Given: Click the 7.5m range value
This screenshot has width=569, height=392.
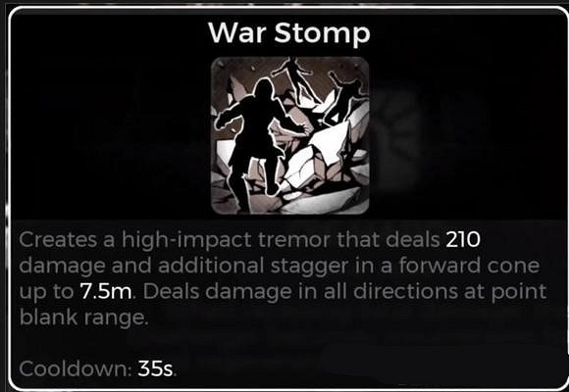Looking at the screenshot, I should tap(106, 292).
